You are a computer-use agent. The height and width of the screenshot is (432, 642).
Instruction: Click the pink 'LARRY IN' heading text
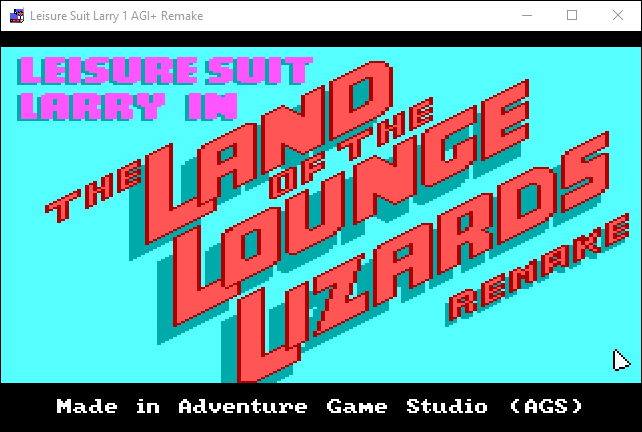127,106
